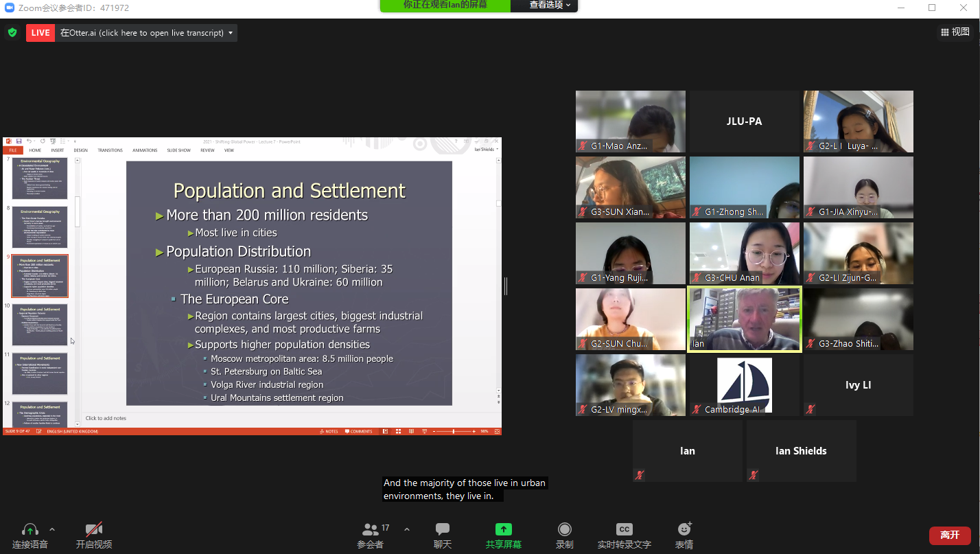Open the 视图 view layout icon
Screen dimensions: 980x554
(x=955, y=32)
